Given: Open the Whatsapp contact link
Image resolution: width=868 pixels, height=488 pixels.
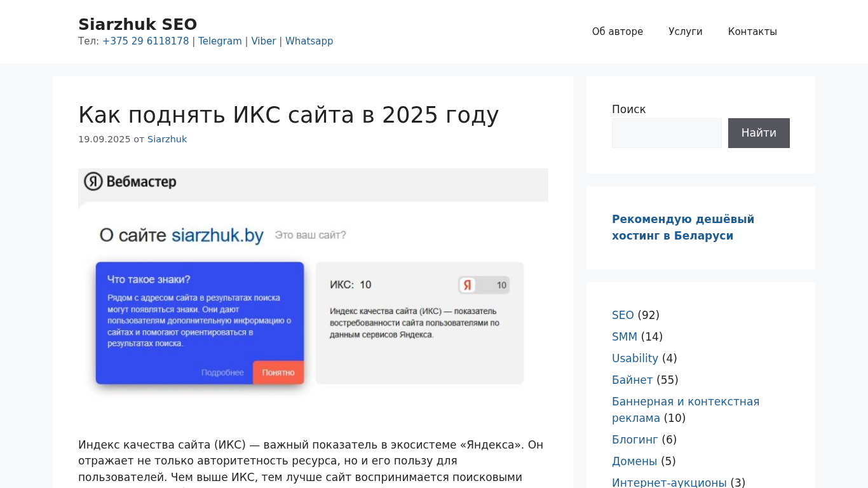Looking at the screenshot, I should (309, 41).
